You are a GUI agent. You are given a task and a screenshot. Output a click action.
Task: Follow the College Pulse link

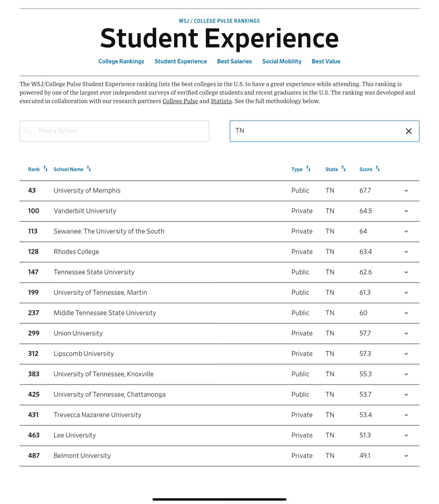point(180,101)
